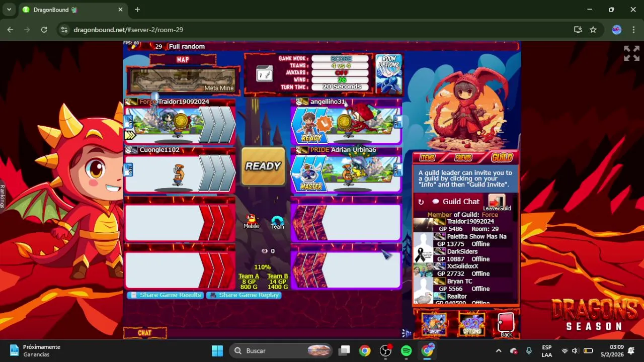
Task: Click the Chrome bookmark star icon
Action: pyautogui.click(x=593, y=30)
